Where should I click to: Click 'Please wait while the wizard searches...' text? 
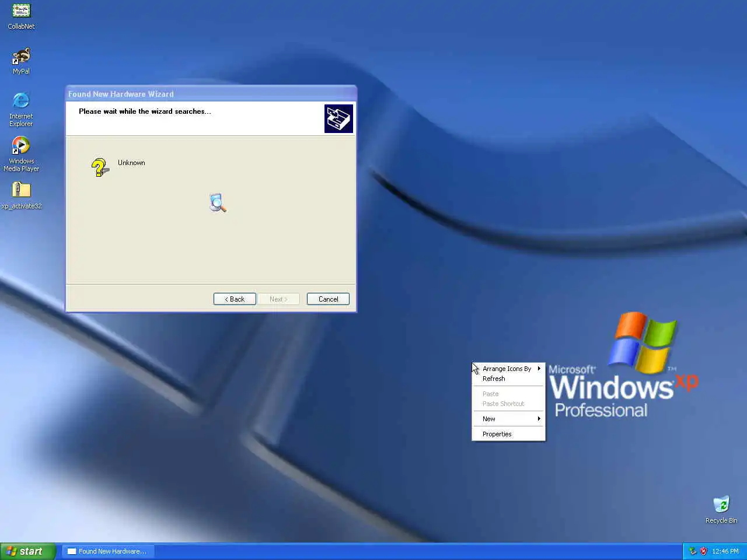[145, 111]
